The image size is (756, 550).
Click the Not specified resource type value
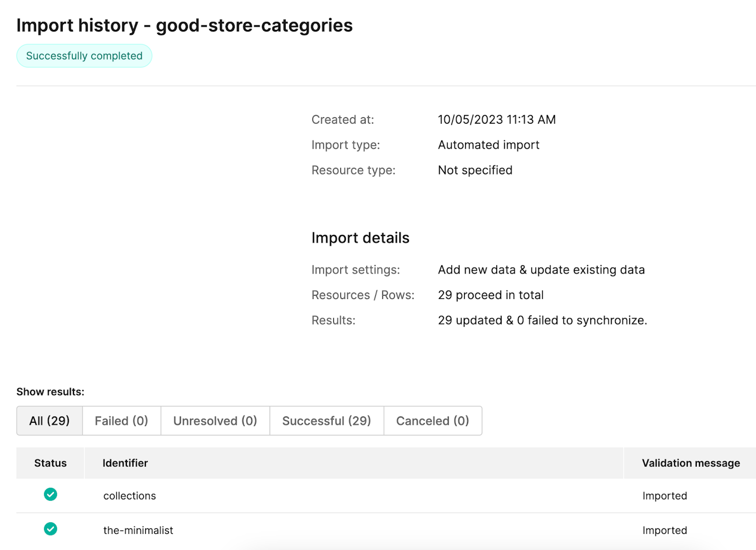click(x=475, y=170)
